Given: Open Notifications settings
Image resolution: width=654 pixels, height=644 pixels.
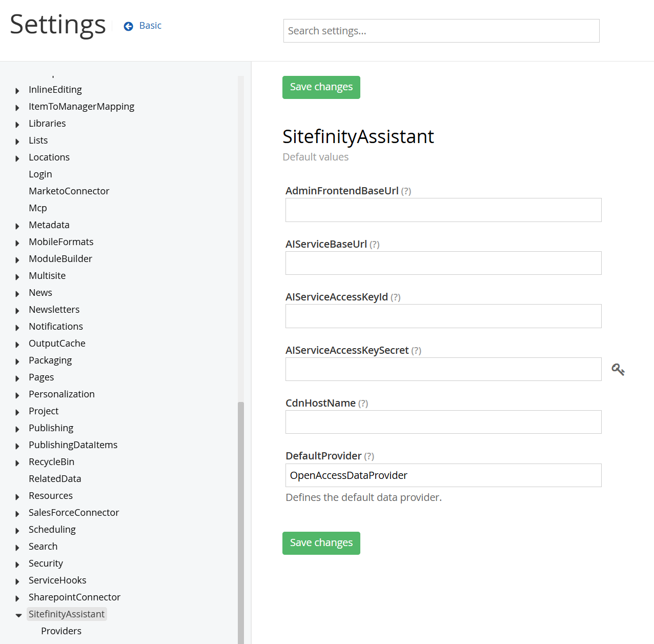Looking at the screenshot, I should [x=56, y=327].
